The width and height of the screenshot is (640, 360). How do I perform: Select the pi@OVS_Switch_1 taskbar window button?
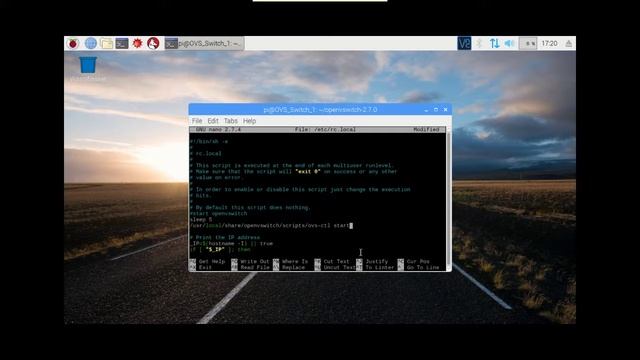(204, 43)
